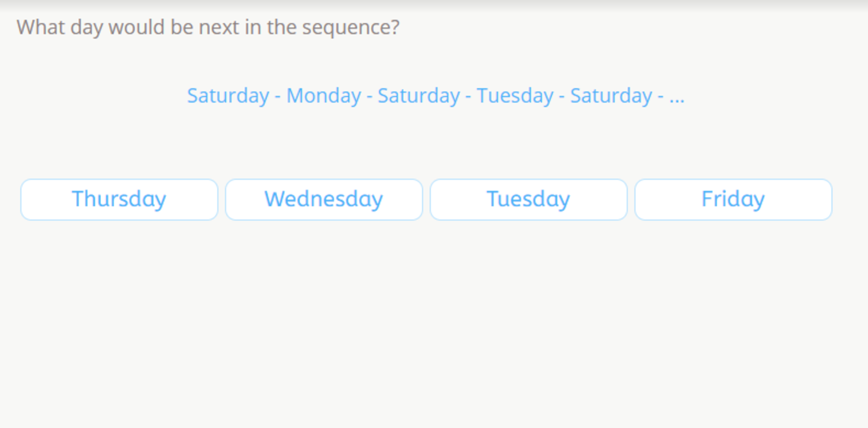Pick the Tuesday answer option button
This screenshot has height=428, width=868.
528,200
